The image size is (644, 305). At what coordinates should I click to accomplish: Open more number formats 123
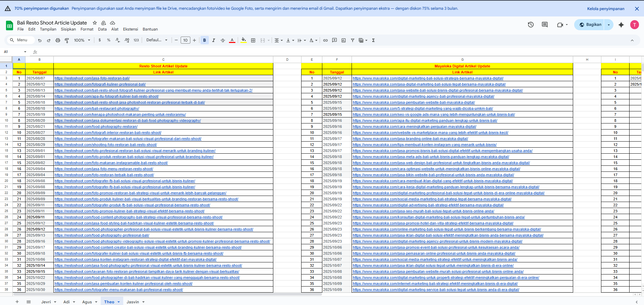(x=136, y=40)
